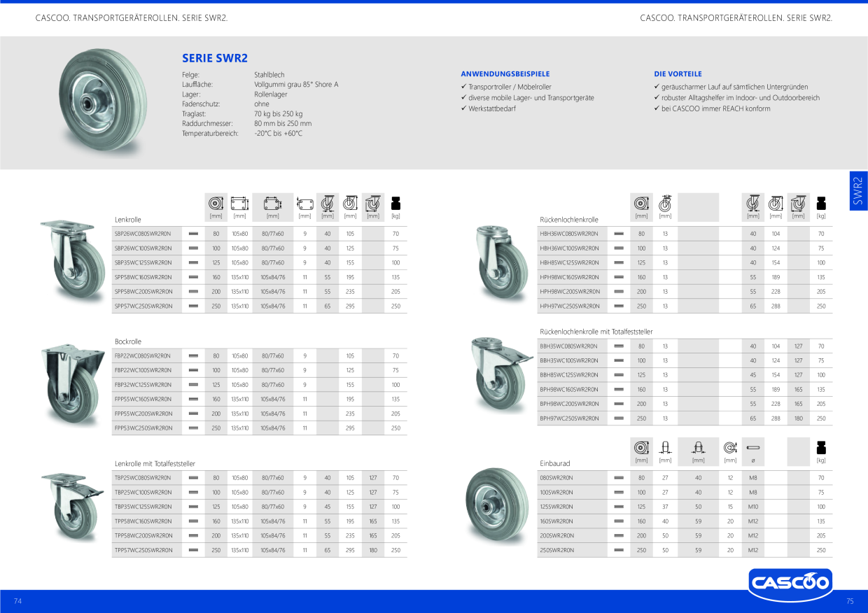Click the brake swing radius icon above the Rückenlochlenkrolle table
The image size is (868, 613).
[799, 203]
